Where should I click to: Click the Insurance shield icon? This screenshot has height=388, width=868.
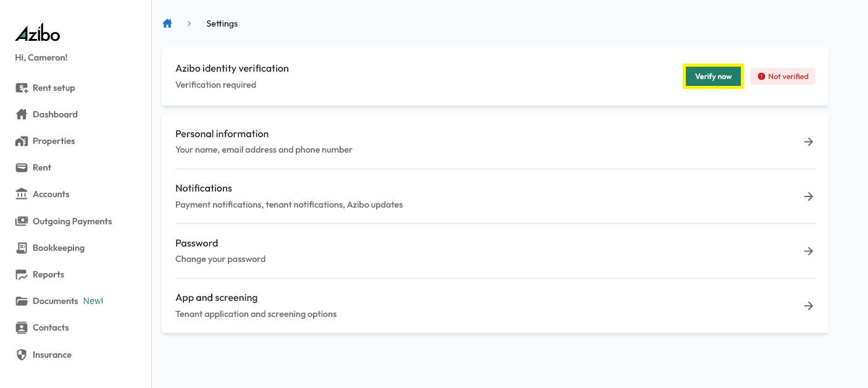(22, 355)
